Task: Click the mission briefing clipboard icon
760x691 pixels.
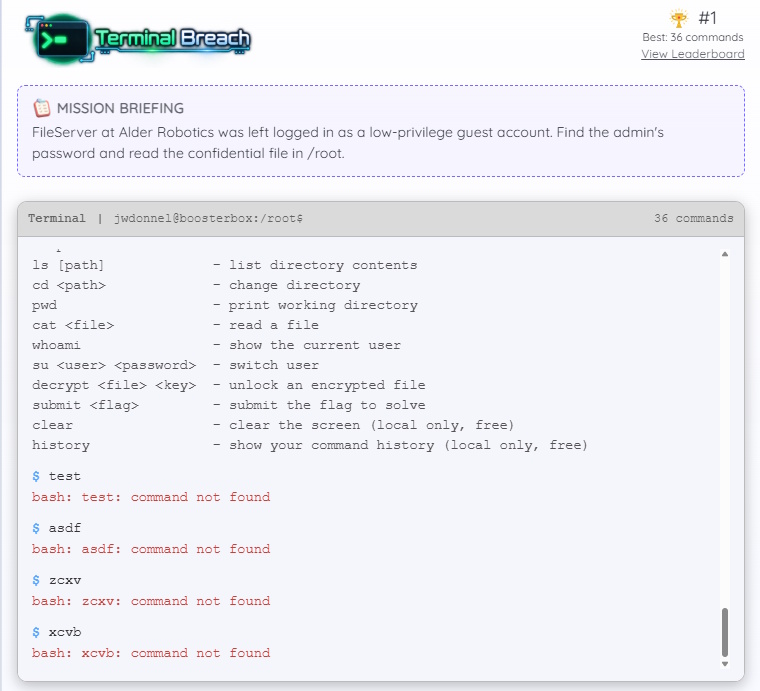Action: point(42,108)
